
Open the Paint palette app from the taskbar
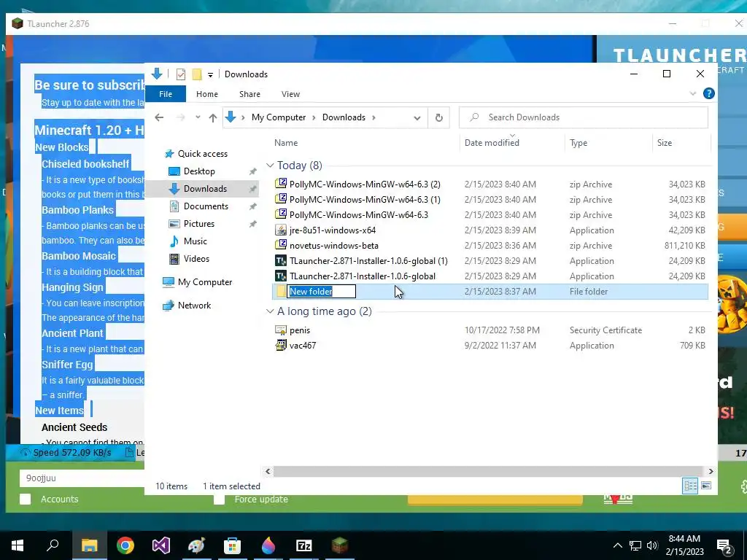pyautogui.click(x=197, y=545)
